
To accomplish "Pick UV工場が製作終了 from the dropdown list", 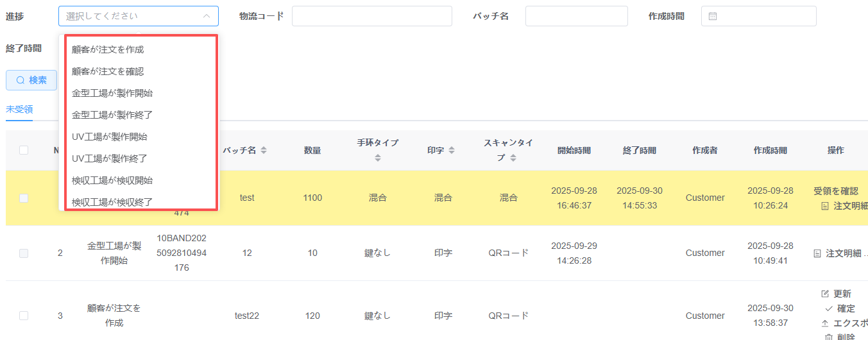I will click(x=110, y=158).
